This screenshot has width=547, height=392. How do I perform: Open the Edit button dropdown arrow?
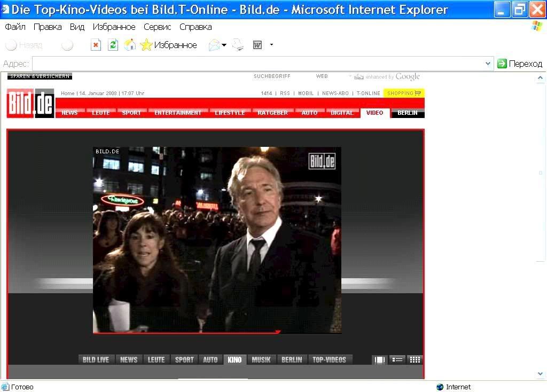[271, 45]
